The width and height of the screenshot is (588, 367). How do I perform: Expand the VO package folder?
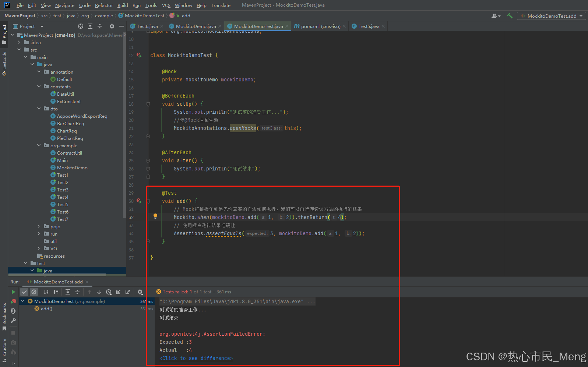pos(39,248)
